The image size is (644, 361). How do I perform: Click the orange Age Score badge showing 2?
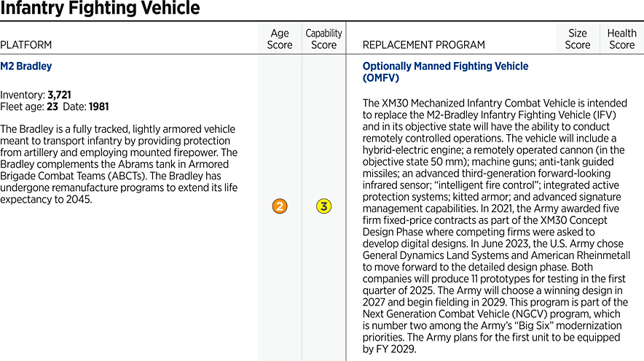[x=280, y=206]
